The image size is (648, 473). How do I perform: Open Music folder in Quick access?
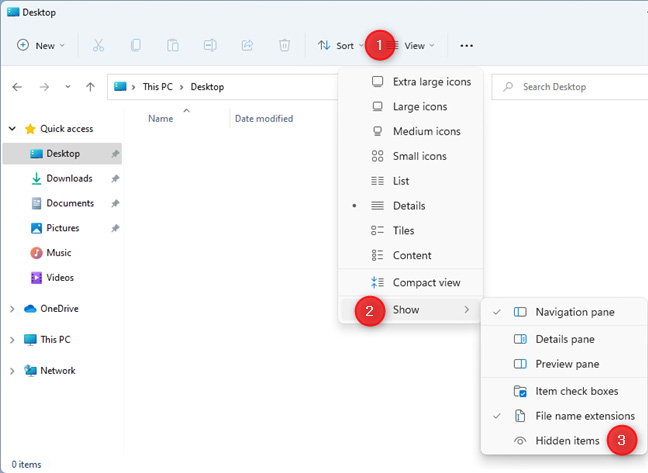point(62,253)
